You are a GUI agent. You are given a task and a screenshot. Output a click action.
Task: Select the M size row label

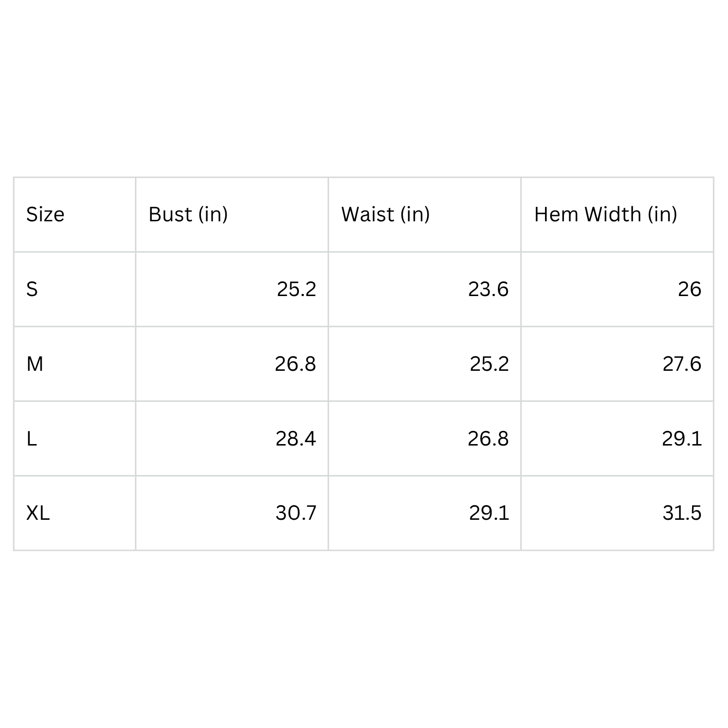pos(35,364)
